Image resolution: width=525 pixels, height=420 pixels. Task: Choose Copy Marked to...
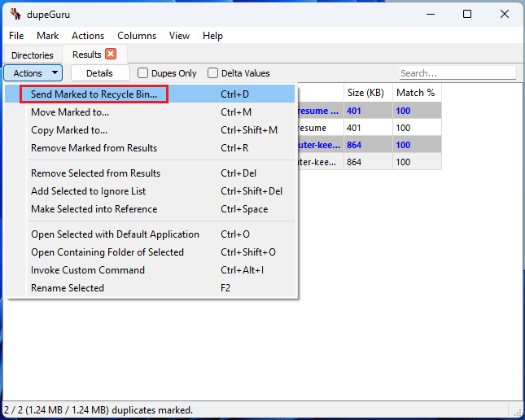coord(150,130)
